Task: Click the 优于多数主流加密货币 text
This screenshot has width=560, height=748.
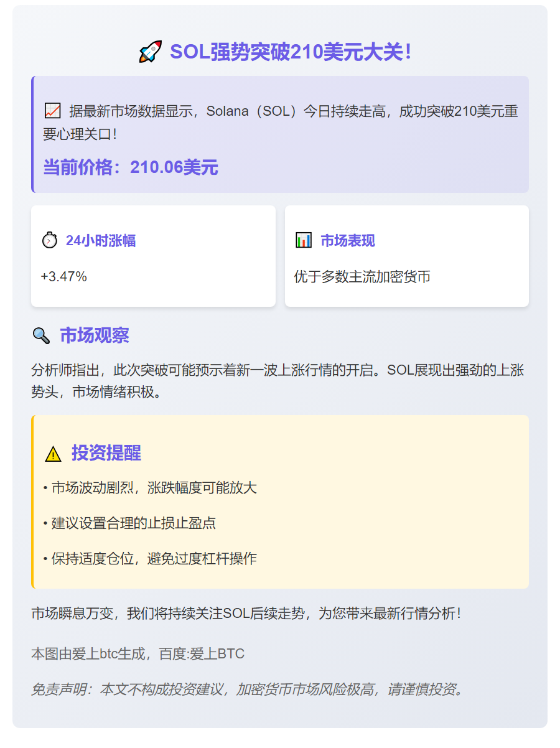Action: [362, 276]
